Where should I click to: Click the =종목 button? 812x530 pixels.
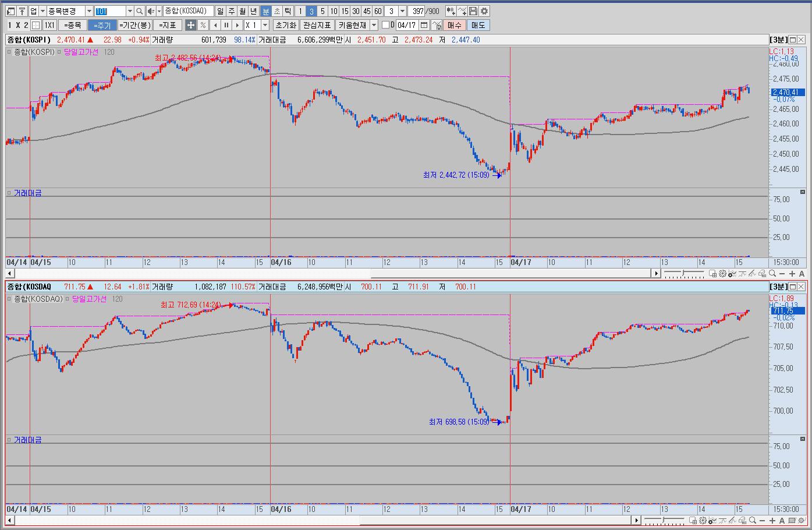[x=73, y=25]
